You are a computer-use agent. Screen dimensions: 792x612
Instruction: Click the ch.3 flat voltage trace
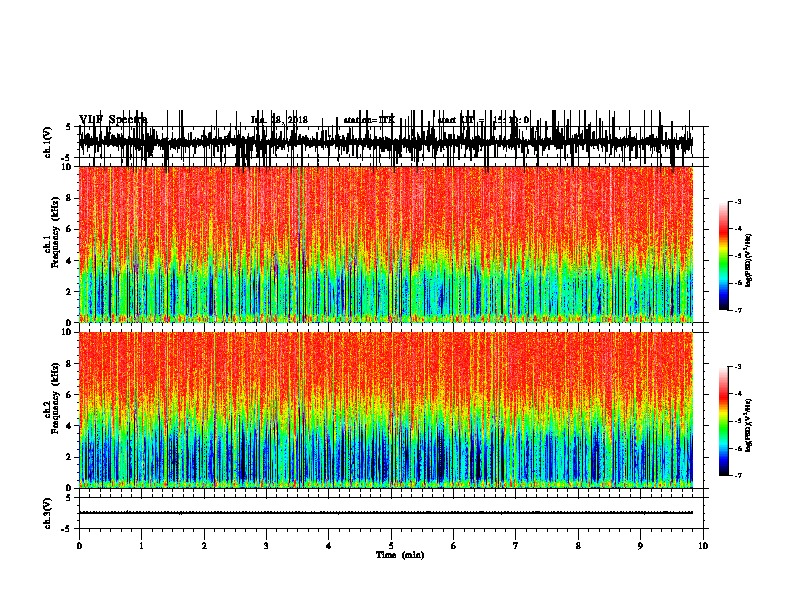point(386,513)
